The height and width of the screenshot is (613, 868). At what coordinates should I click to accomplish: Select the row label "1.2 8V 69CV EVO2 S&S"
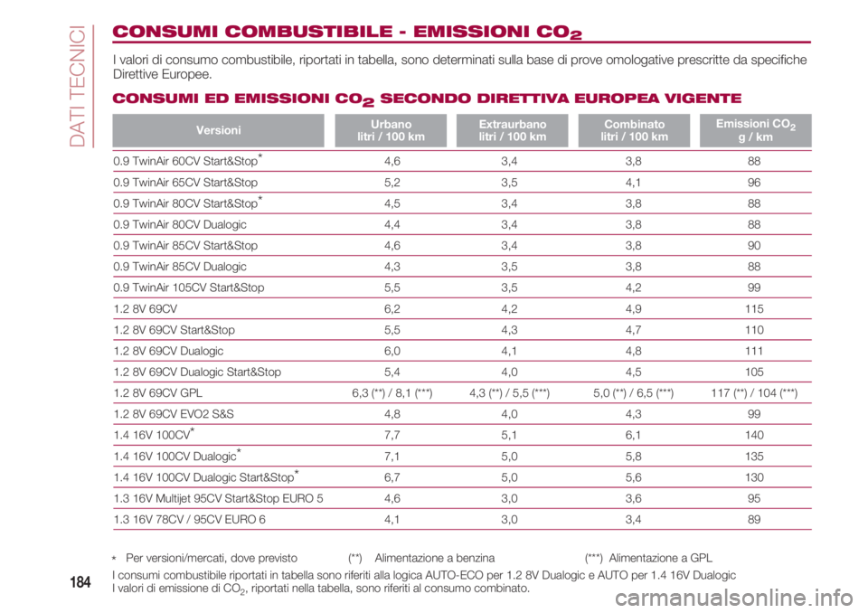(174, 414)
